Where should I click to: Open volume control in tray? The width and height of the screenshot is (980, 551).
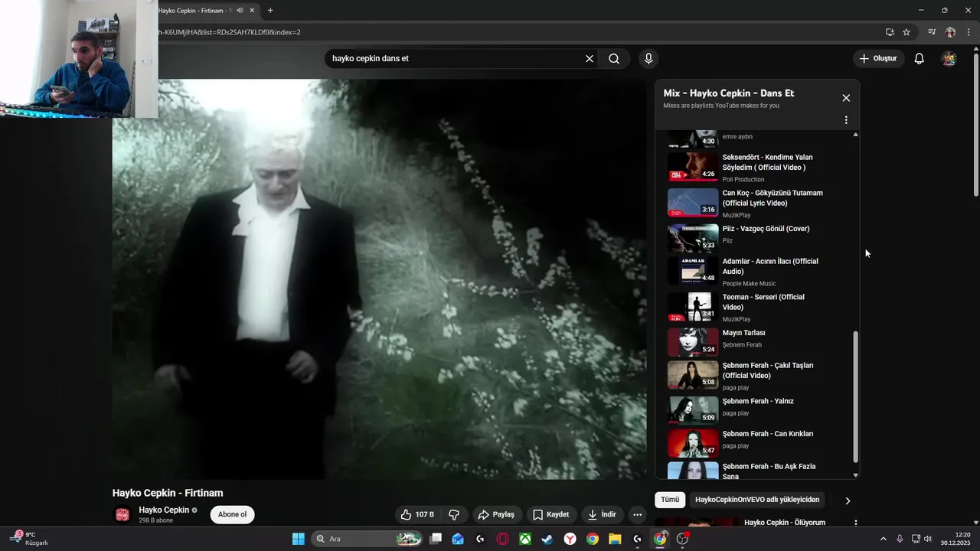tap(928, 539)
